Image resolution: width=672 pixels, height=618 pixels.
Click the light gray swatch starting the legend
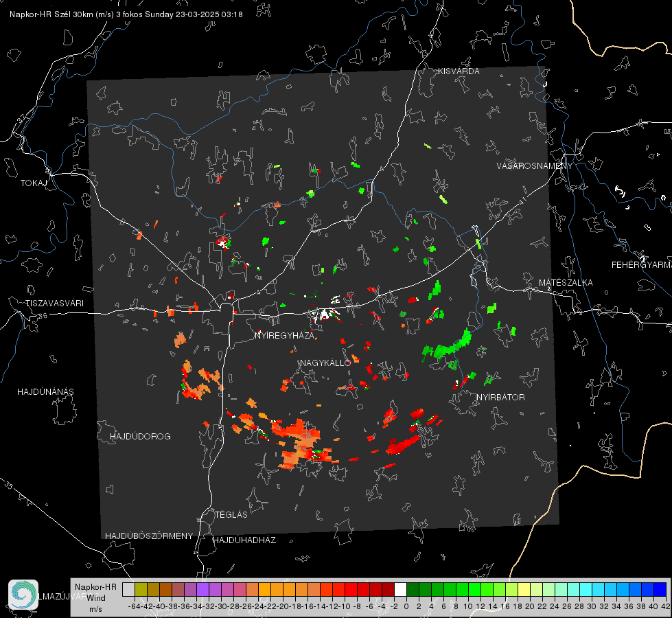(x=128, y=589)
